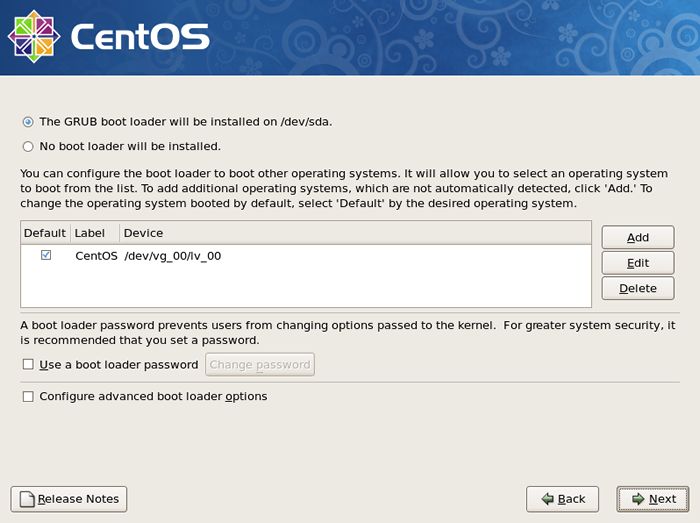700x523 pixels.
Task: Click the Delete button
Action: click(638, 288)
